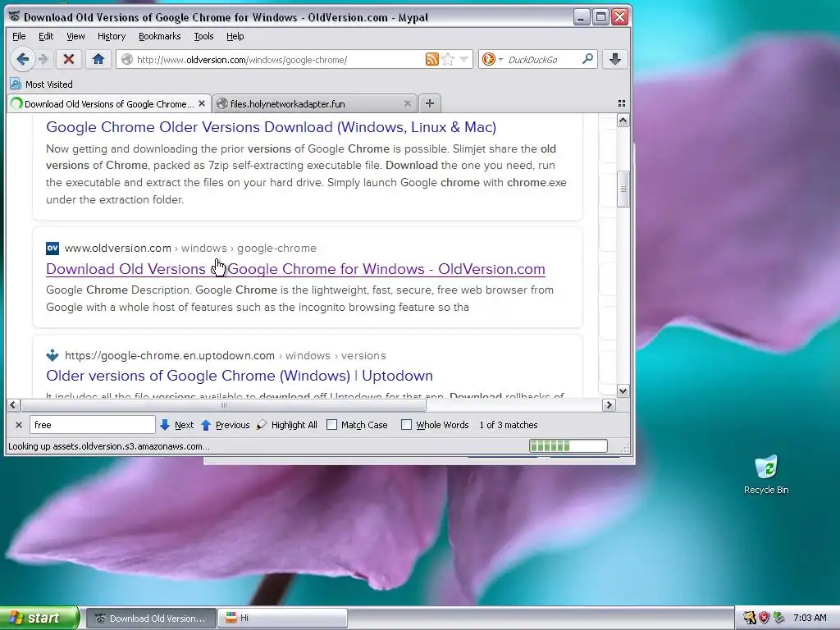Click the Uptodown favicon beside google-chrome.en.uptodown.com
The width and height of the screenshot is (840, 630).
tap(52, 355)
